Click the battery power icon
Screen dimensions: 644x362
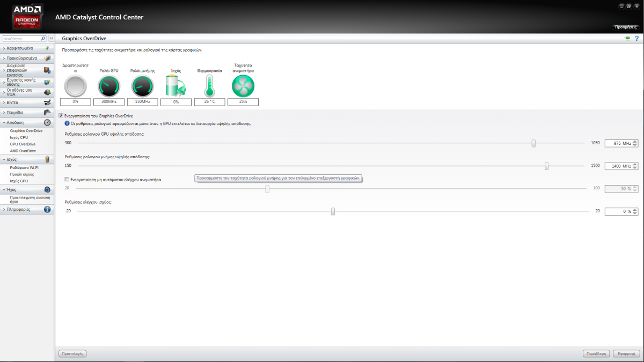coord(176,86)
